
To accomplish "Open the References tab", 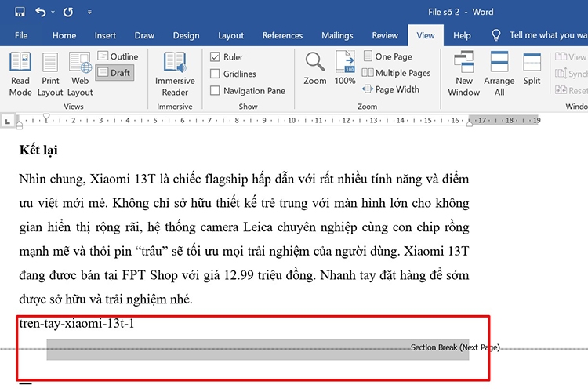I will [282, 35].
